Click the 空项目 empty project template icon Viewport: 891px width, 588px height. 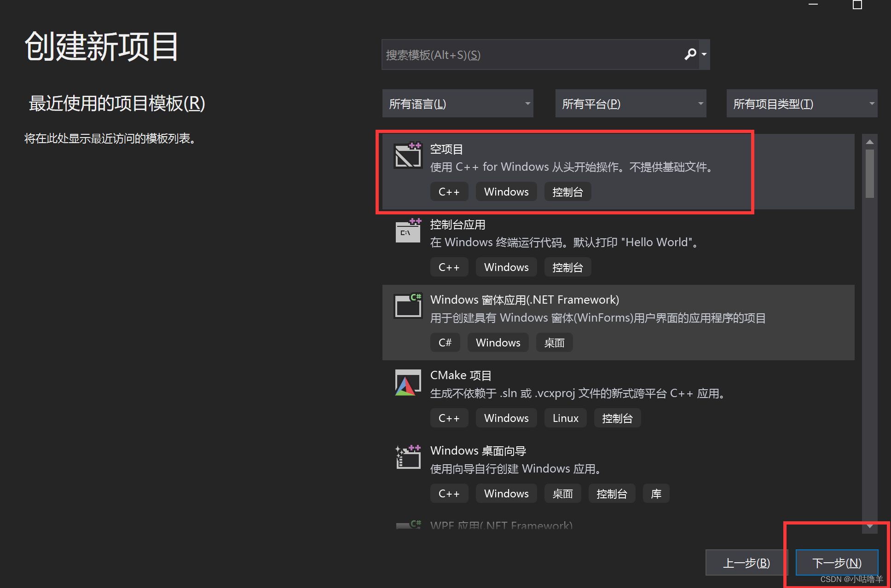pos(407,155)
